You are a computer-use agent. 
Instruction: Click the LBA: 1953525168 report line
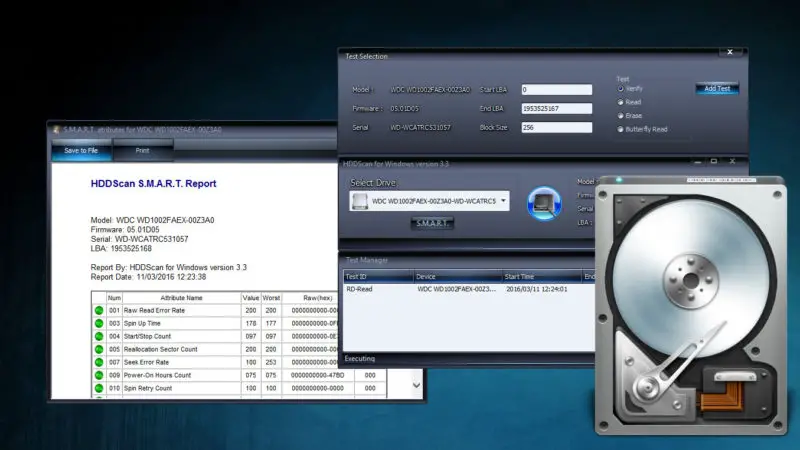[x=121, y=249]
